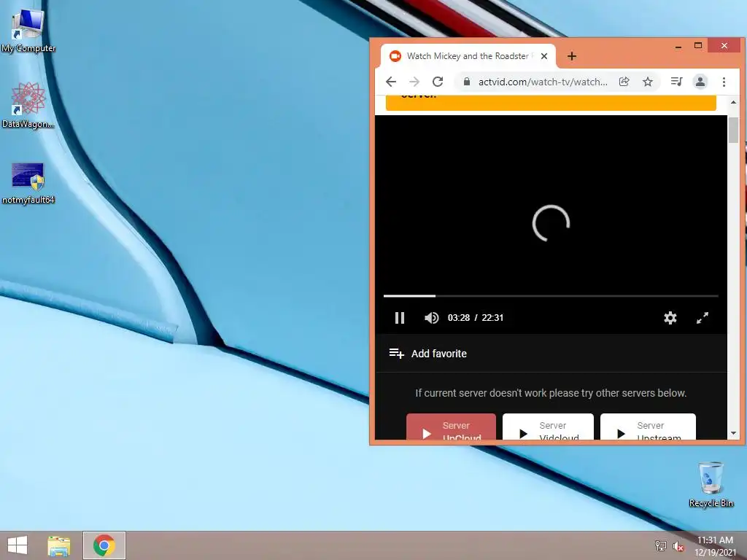
Task: Click the page scrollbar thumb
Action: [x=733, y=130]
